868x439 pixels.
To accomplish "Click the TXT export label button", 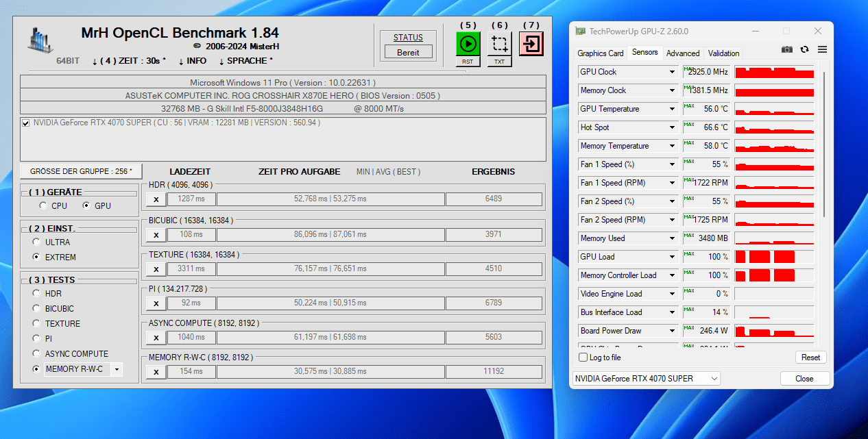I will click(499, 62).
